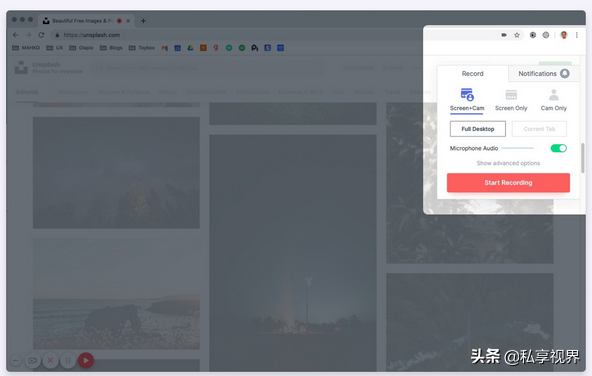Viewport: 592px width, 376px height.
Task: Select the Screen+Cam recording mode icon
Action: tap(467, 94)
